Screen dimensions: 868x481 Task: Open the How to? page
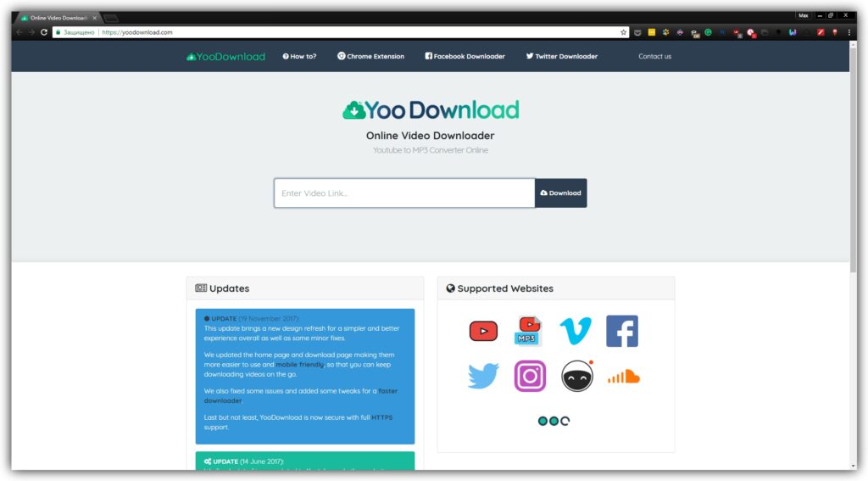pyautogui.click(x=299, y=57)
